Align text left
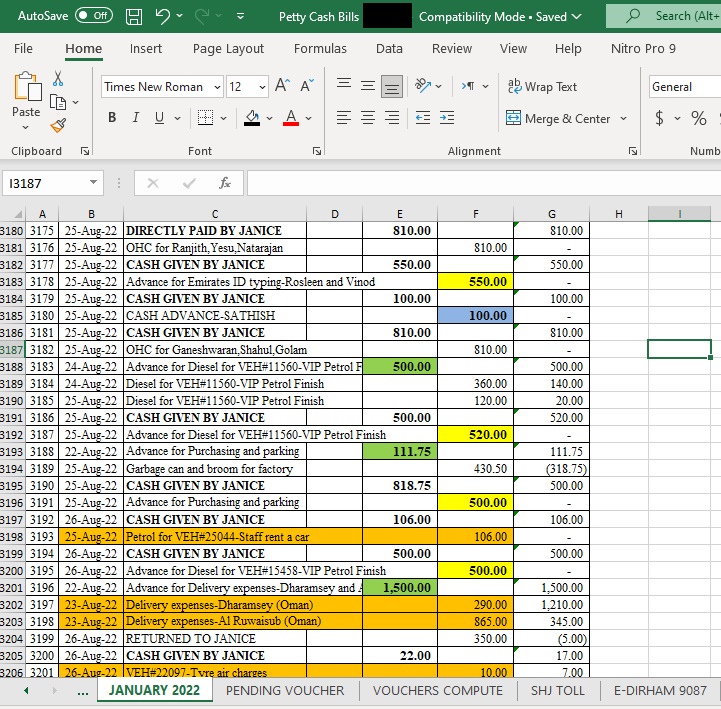 (x=344, y=118)
